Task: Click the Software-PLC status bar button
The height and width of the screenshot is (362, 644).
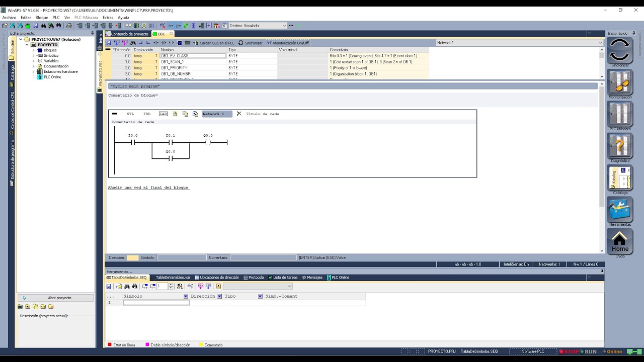Action: [x=533, y=351]
